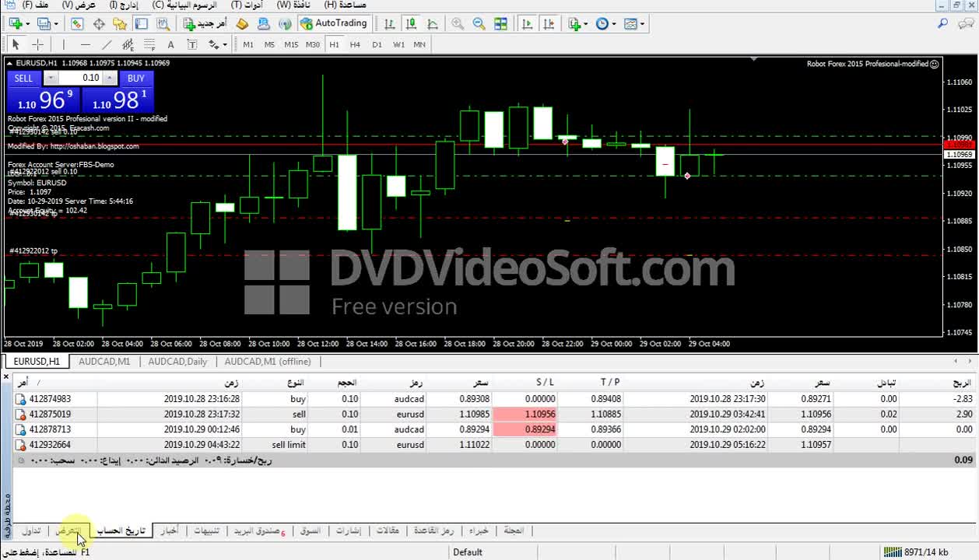Select the D1 timeframe
Screen dimensions: 979x560
(377, 44)
